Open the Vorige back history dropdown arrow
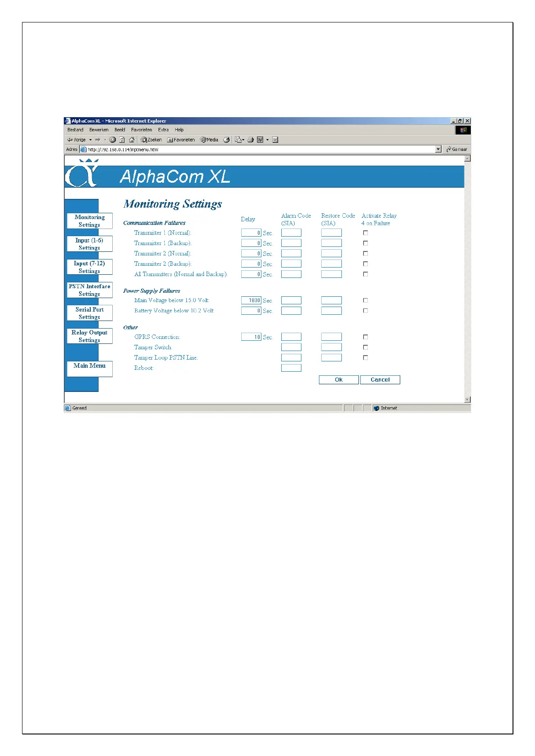Viewport: 535px width, 756px height. click(90, 140)
